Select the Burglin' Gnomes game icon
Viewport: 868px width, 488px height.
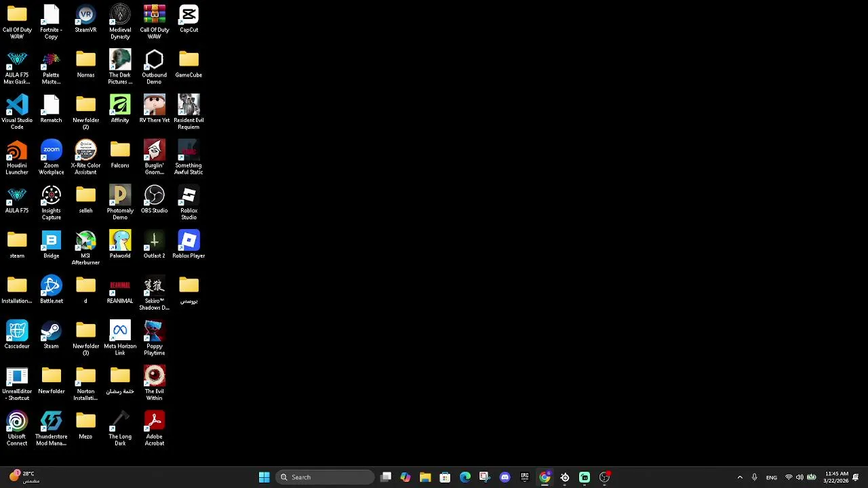point(154,158)
